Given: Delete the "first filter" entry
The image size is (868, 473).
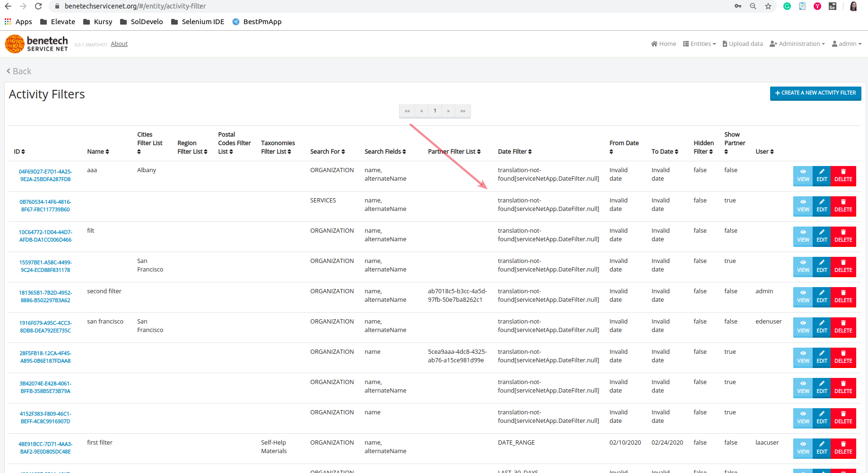Looking at the screenshot, I should tap(843, 448).
